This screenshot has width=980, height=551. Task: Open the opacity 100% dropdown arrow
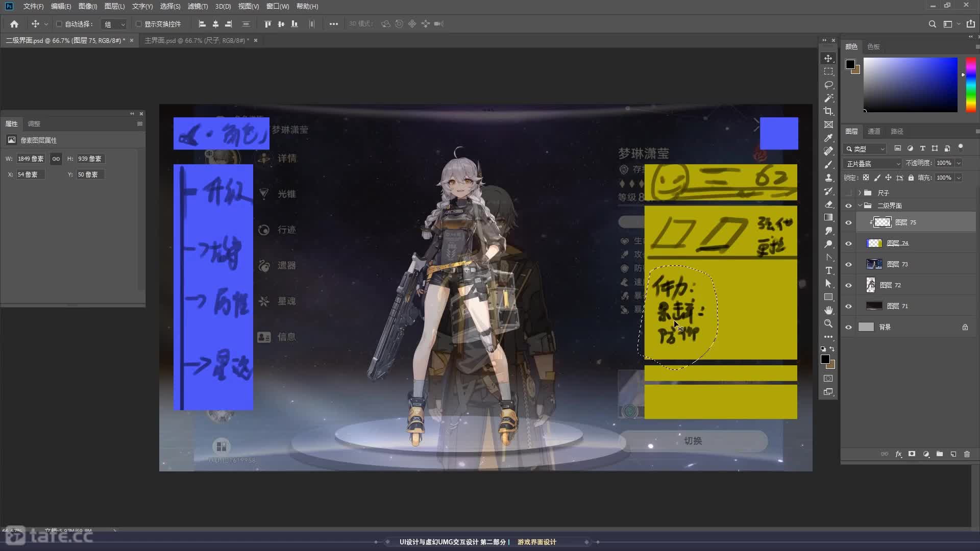pyautogui.click(x=959, y=163)
